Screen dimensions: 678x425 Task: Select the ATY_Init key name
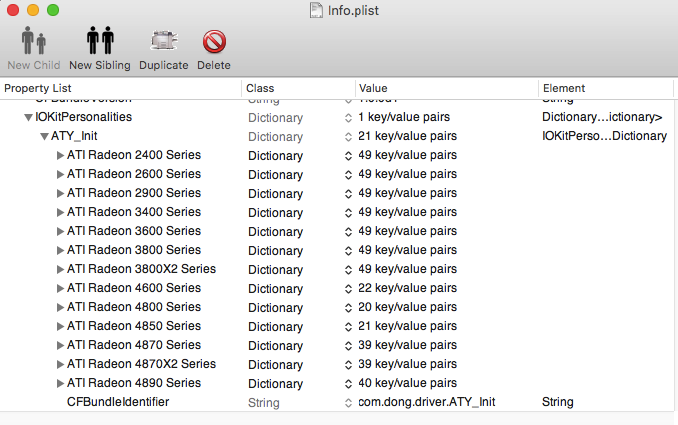pos(74,136)
